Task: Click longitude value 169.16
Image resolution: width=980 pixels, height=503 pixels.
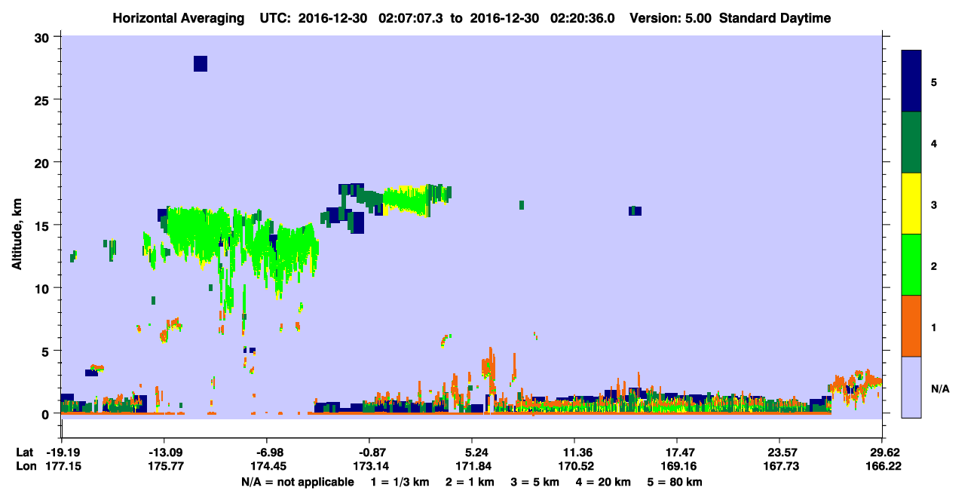Action: click(677, 466)
